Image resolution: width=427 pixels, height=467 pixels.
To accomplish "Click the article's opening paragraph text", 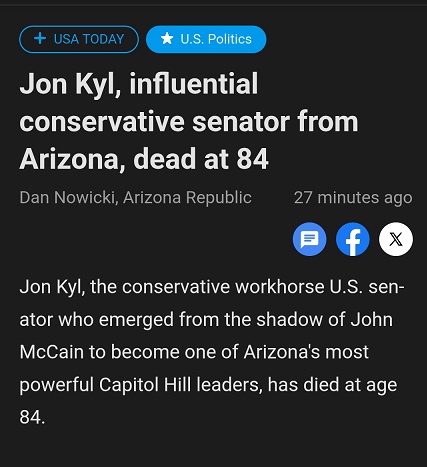I will point(212,352).
